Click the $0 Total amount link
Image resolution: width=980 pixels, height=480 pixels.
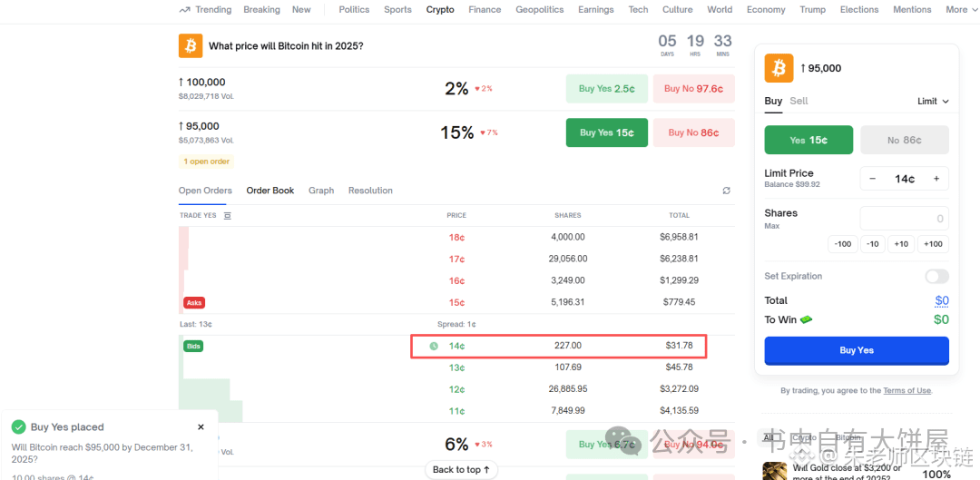tap(942, 300)
